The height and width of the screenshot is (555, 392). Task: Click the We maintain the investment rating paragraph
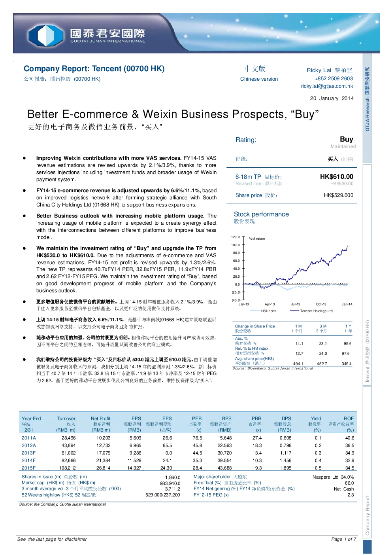[x=126, y=269]
